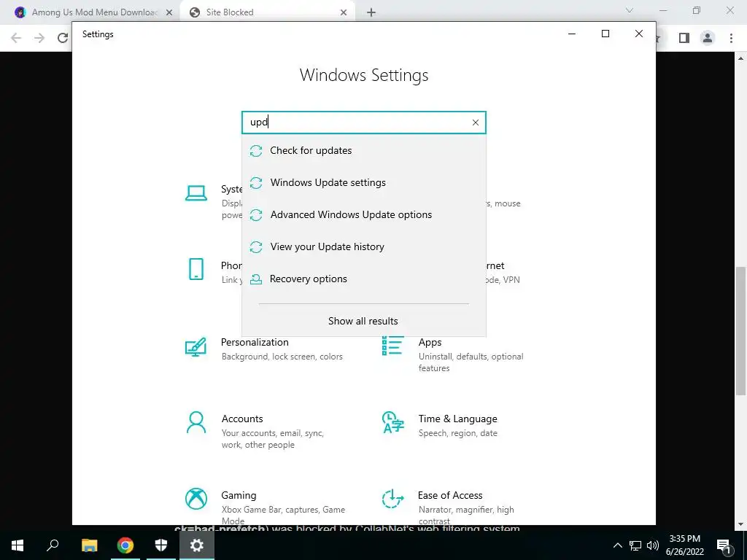747x560 pixels.
Task: Open the System laptop icon
Action: [196, 193]
